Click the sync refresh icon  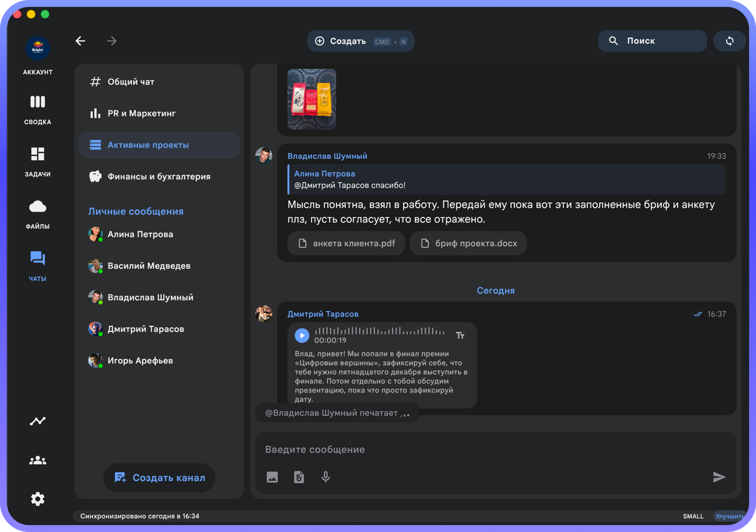click(x=729, y=41)
